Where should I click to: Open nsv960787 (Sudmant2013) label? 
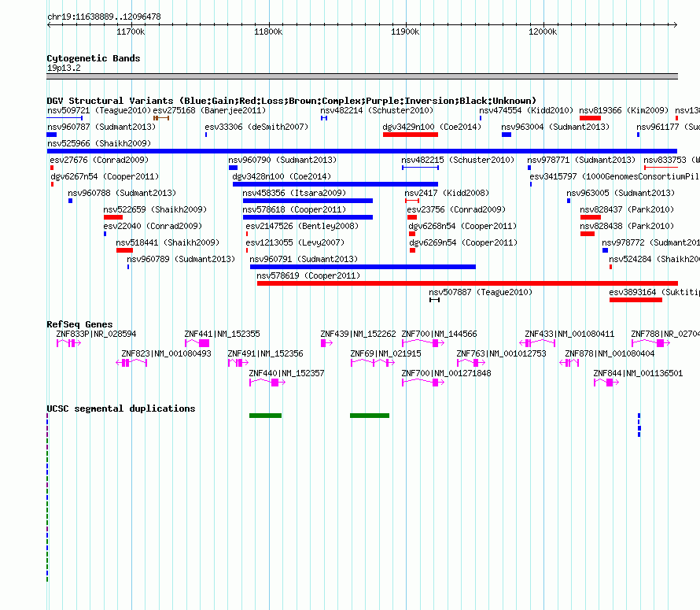pyautogui.click(x=101, y=127)
